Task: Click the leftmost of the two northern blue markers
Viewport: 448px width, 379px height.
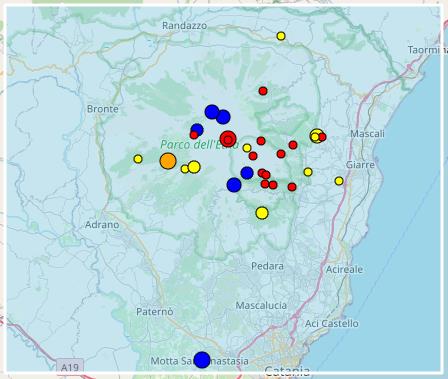Action: [212, 112]
